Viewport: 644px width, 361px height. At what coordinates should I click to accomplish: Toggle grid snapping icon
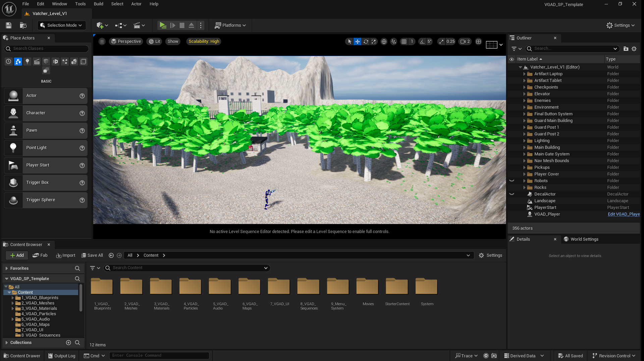click(404, 42)
